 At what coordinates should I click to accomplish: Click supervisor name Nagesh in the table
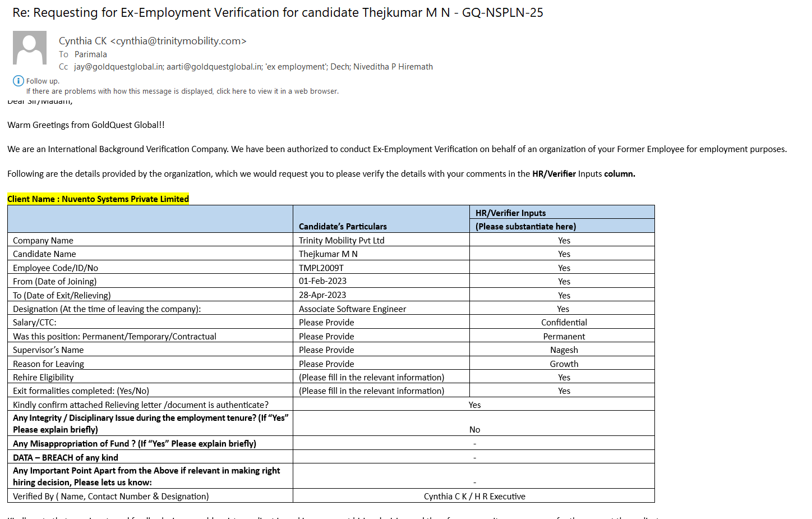pyautogui.click(x=564, y=350)
